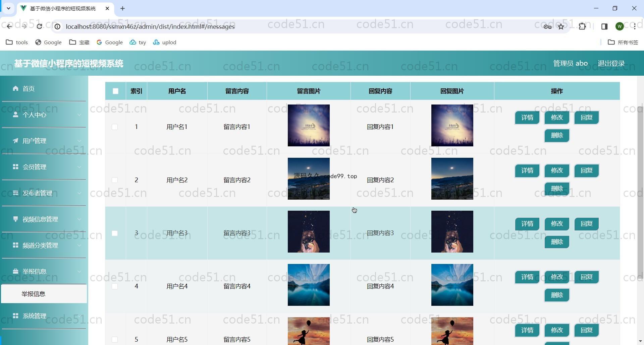Open 回复图片 thumbnail of 用户名2

coord(452,179)
